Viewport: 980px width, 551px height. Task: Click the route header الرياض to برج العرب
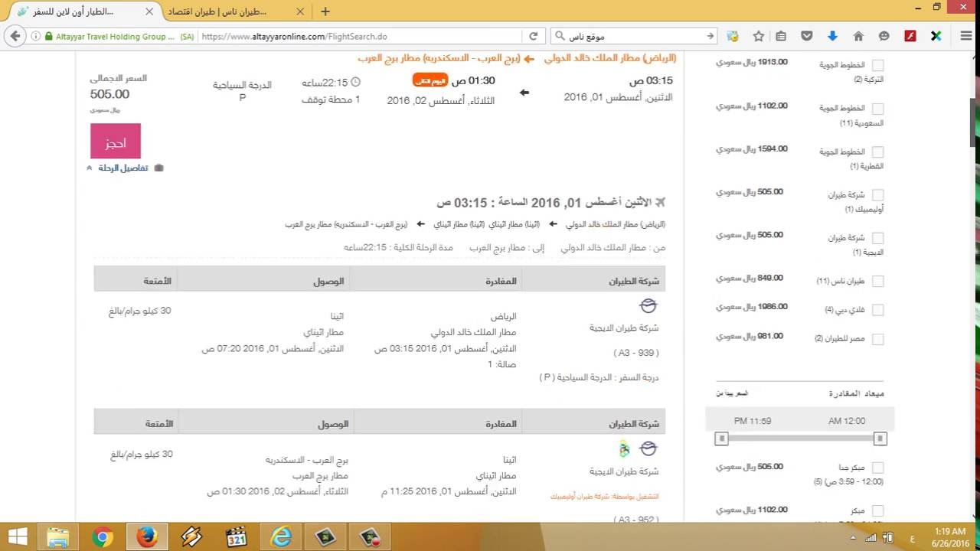(x=517, y=58)
